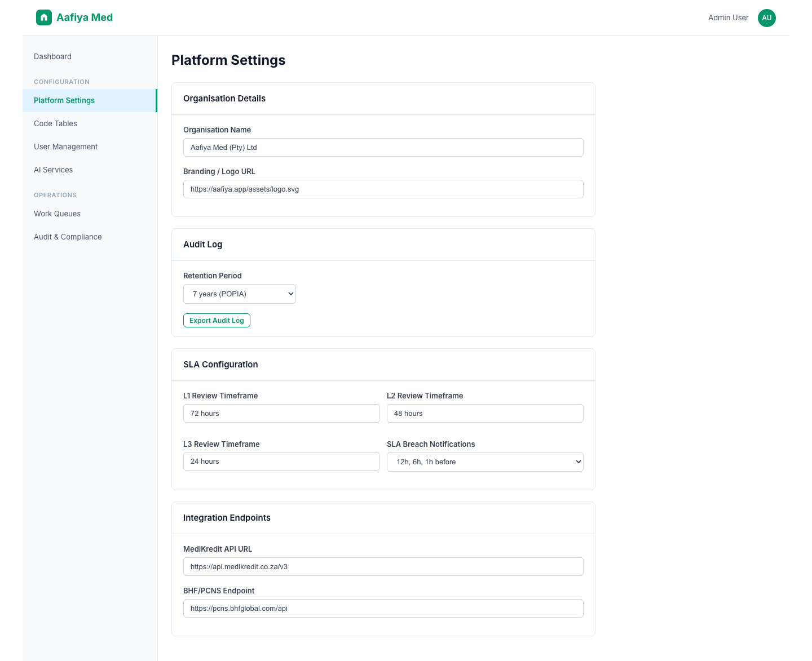The image size is (812, 661).
Task: Click the Export Audit Log button
Action: pos(217,321)
